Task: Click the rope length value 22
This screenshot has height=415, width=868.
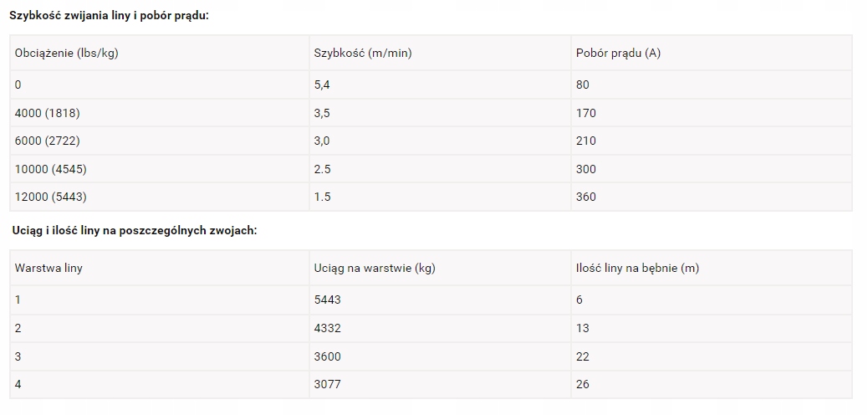Action: 583,356
